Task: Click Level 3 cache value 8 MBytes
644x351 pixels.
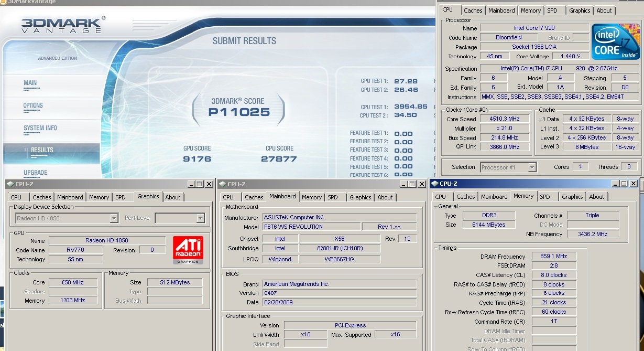Action: tap(587, 147)
